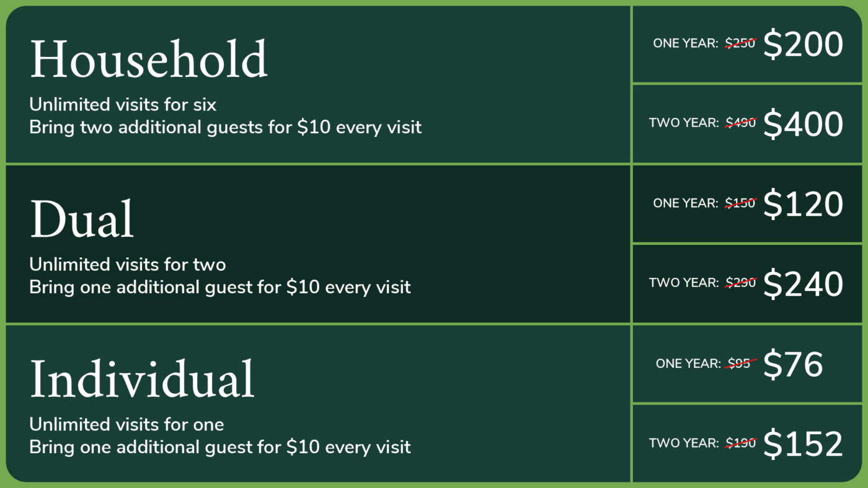Click the "Unlimited visits for one" text
This screenshot has width=868, height=488.
click(126, 424)
